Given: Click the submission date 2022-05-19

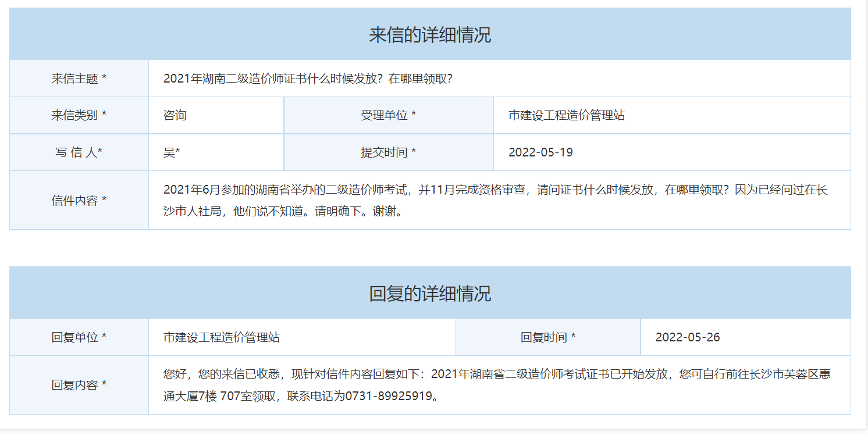Looking at the screenshot, I should tap(540, 152).
